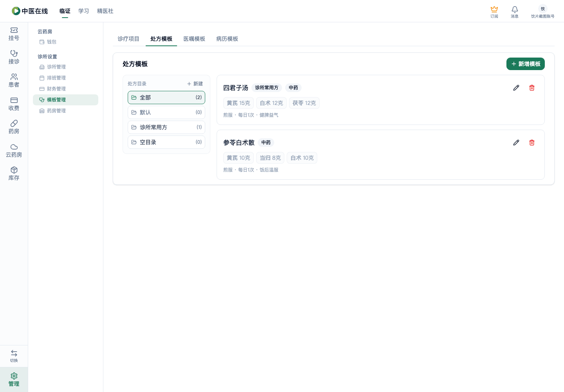Open 患者 in the sidebar
Viewport: 564px width, 392px height.
coord(14,81)
